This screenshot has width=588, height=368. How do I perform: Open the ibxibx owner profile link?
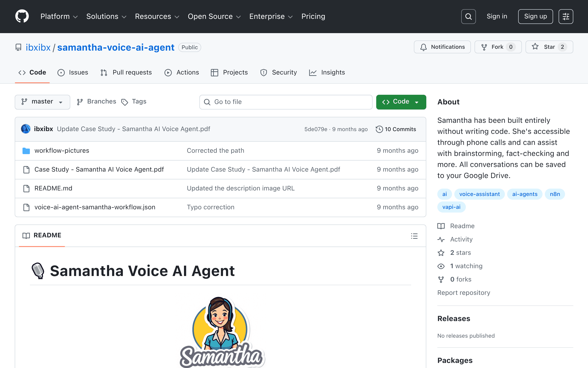tap(38, 47)
